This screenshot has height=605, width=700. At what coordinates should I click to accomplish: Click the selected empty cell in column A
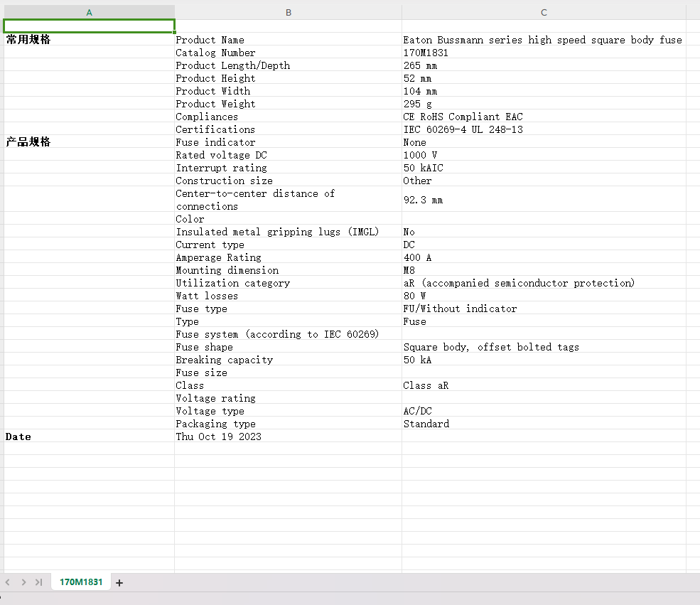tap(90, 26)
